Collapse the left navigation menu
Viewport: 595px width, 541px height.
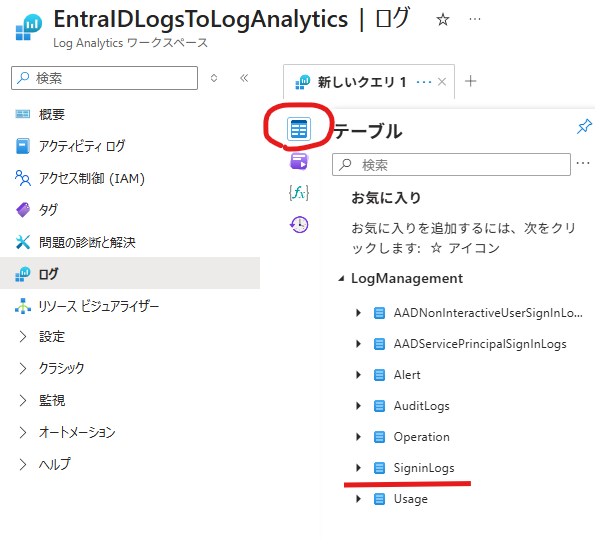pyautogui.click(x=244, y=78)
